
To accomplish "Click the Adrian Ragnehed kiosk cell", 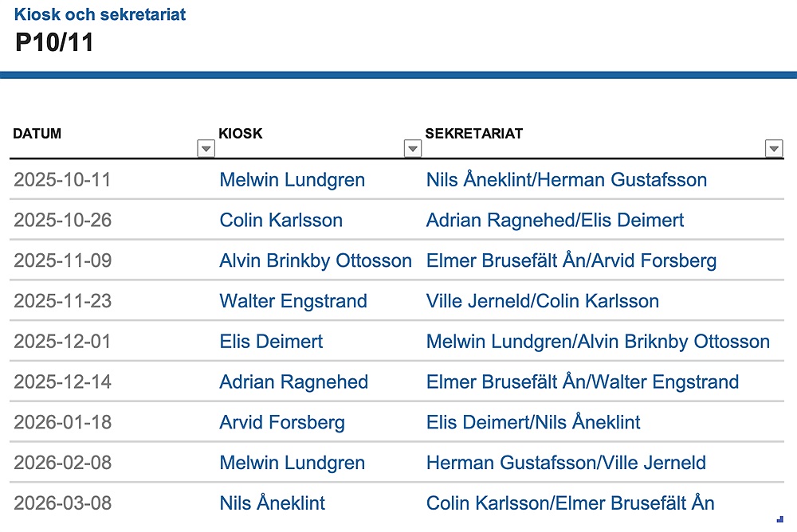I will tap(293, 382).
